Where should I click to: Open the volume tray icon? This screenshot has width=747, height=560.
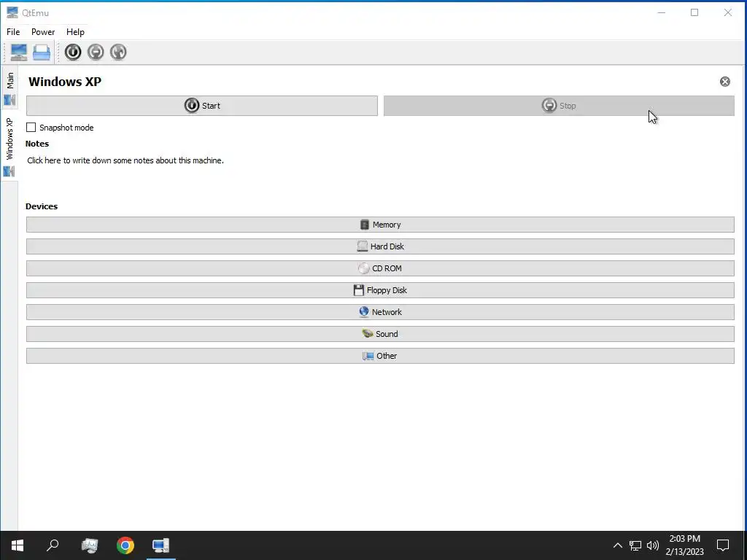(653, 545)
